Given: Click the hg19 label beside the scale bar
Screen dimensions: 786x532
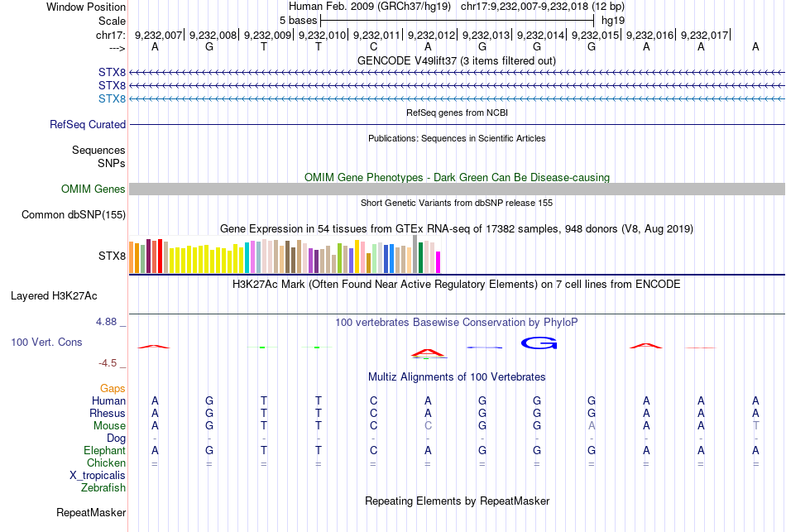Looking at the screenshot, I should click(613, 21).
